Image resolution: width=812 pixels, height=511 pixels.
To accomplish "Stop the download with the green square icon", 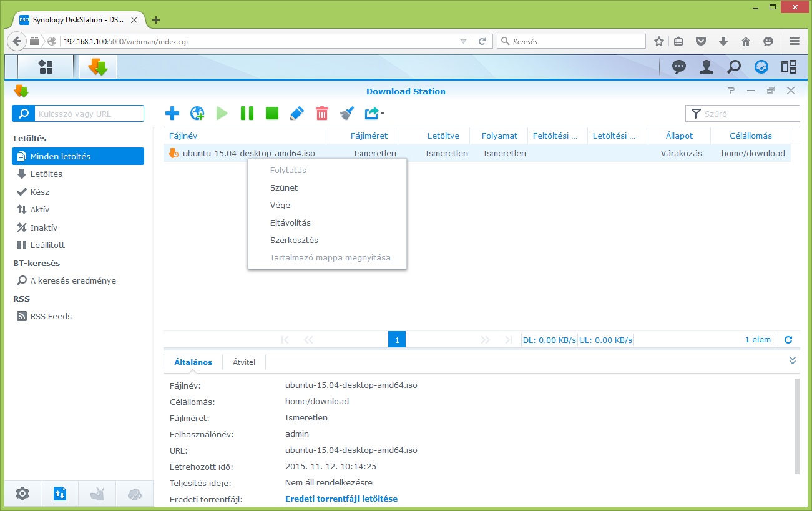I will pyautogui.click(x=272, y=113).
